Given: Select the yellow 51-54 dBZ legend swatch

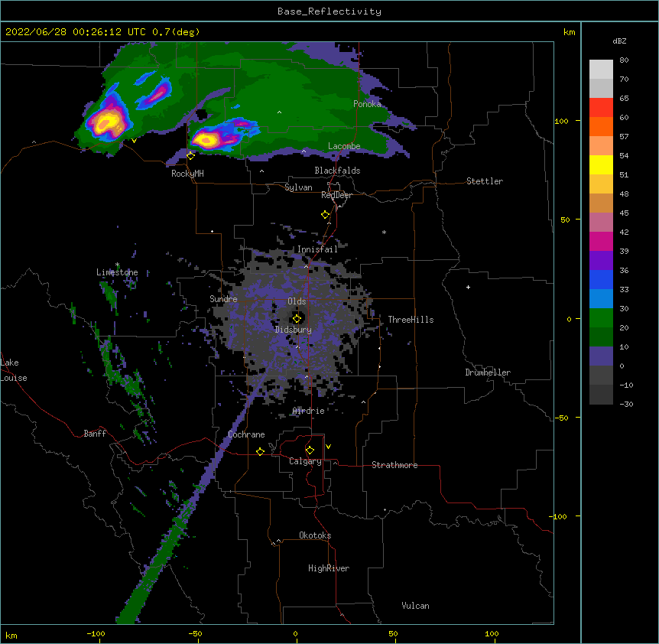Looking at the screenshot, I should pyautogui.click(x=601, y=164).
